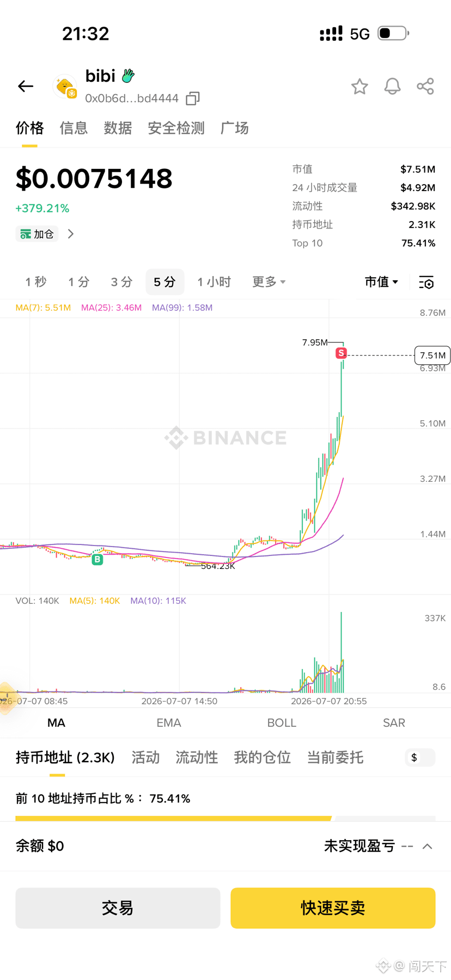
Task: Select the 5 分 interval
Action: click(164, 282)
